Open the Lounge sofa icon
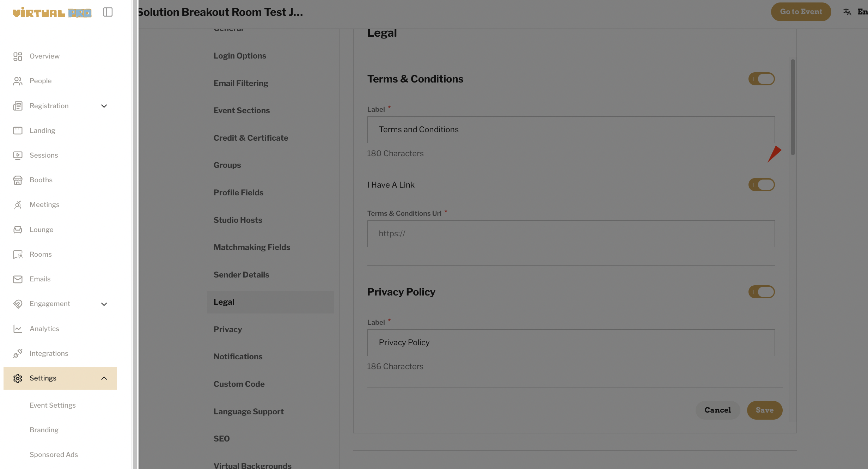The width and height of the screenshot is (868, 469). point(18,230)
